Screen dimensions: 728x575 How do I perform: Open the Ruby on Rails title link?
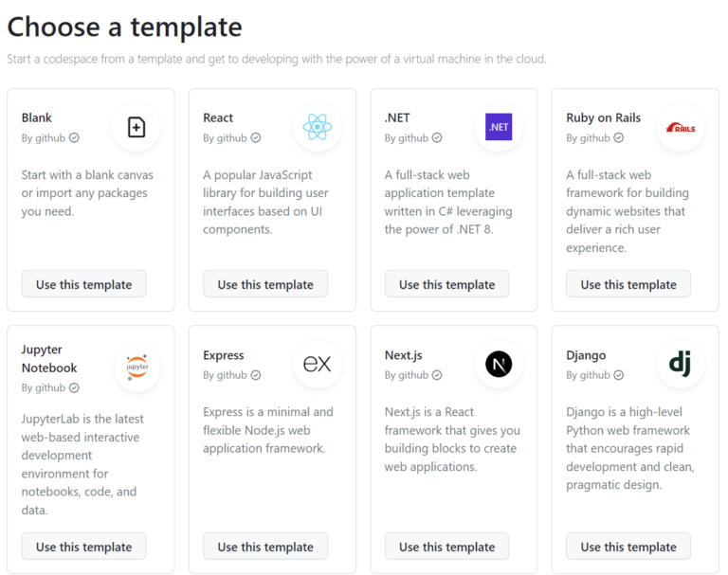[x=603, y=117]
